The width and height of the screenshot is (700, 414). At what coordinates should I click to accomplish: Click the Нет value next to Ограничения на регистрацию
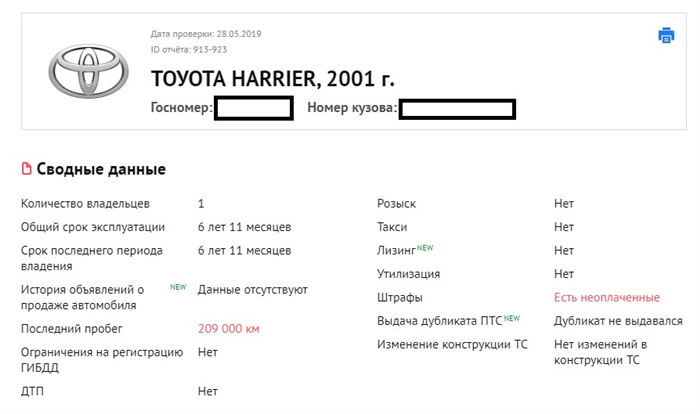pos(208,352)
